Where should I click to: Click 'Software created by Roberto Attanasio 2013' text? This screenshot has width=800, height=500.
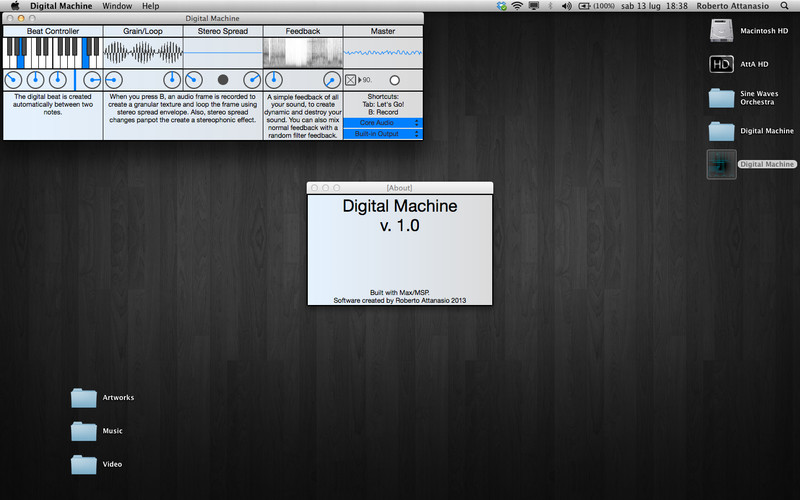tap(399, 301)
